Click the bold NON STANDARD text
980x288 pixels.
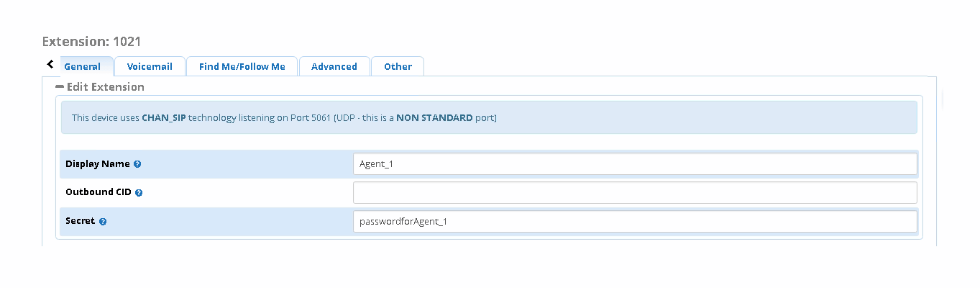[x=434, y=117]
